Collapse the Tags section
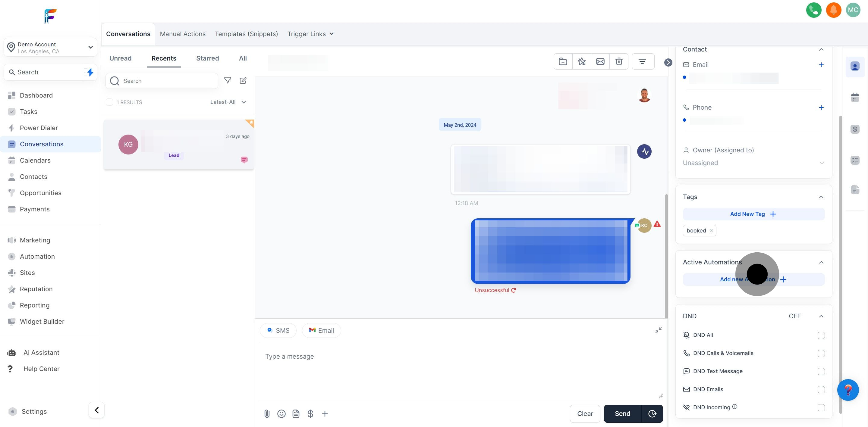The image size is (868, 427). pos(821,197)
